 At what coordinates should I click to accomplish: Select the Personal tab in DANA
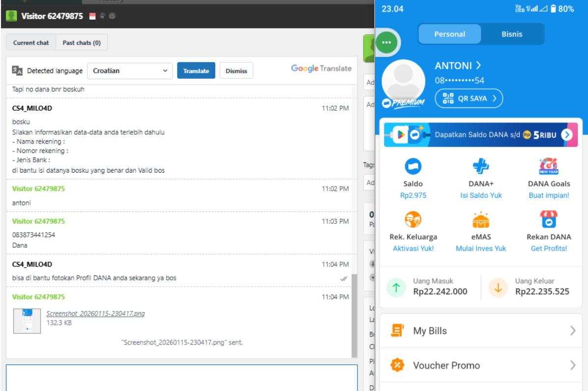coord(449,34)
